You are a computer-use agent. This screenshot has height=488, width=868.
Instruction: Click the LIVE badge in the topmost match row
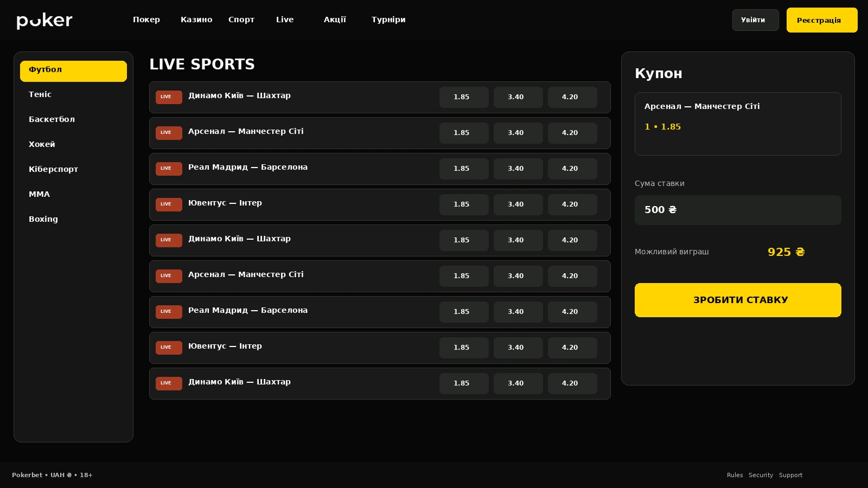click(169, 97)
